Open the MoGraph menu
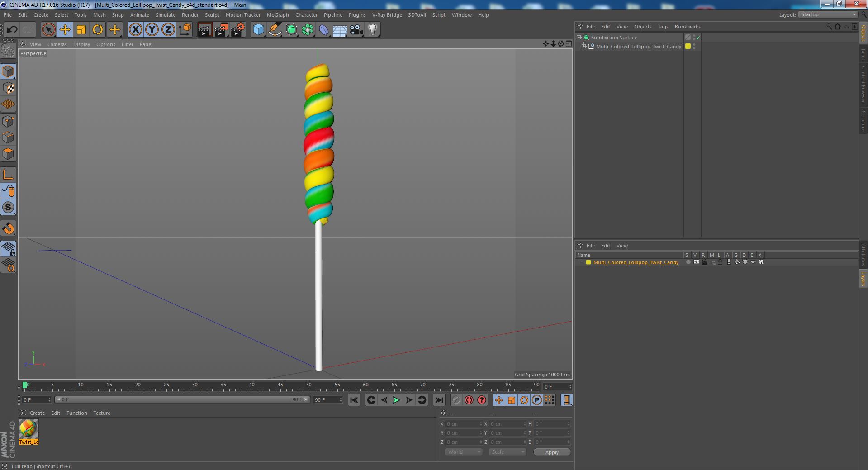868x470 pixels. pyautogui.click(x=278, y=15)
